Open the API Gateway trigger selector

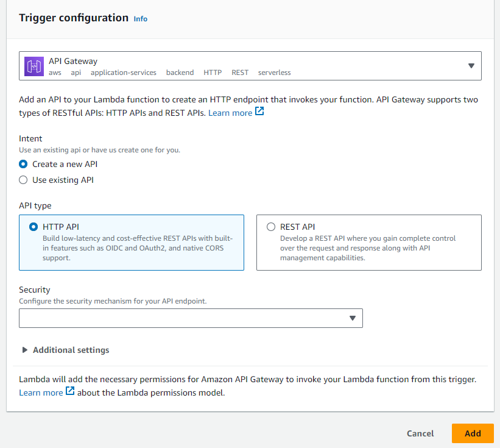(250, 66)
